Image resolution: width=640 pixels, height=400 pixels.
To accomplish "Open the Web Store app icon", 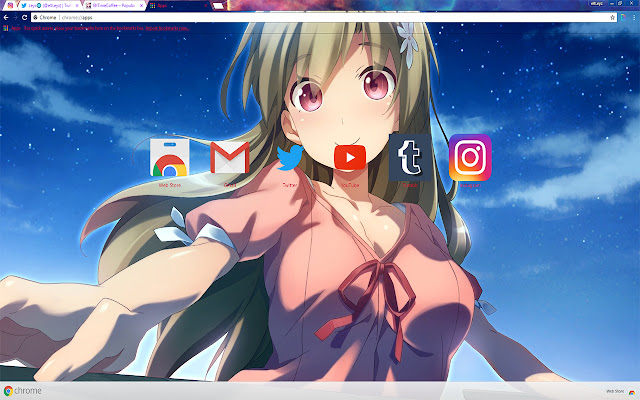I will tap(169, 158).
